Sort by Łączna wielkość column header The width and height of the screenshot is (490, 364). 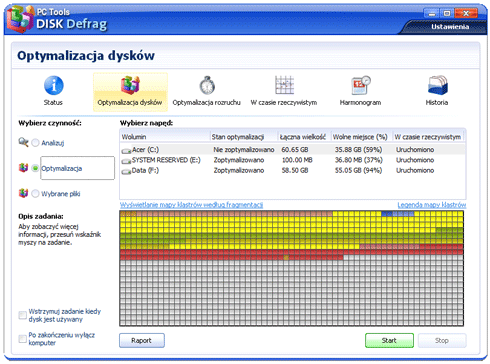click(x=304, y=137)
